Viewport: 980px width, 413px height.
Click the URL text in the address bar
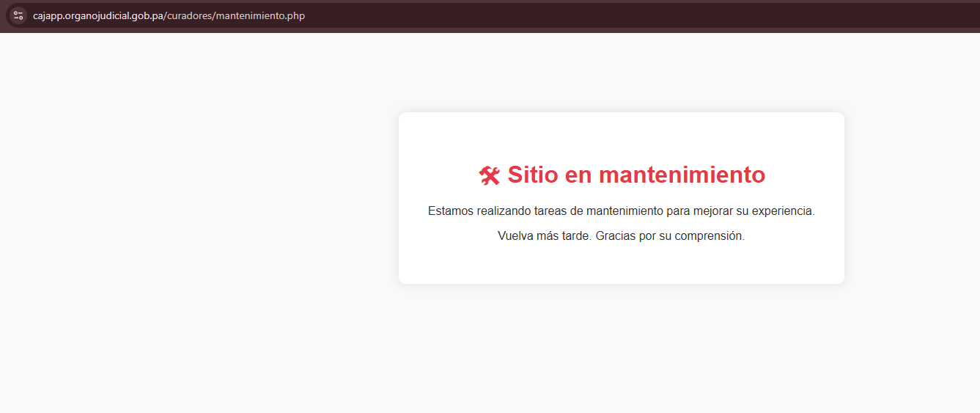coord(169,16)
